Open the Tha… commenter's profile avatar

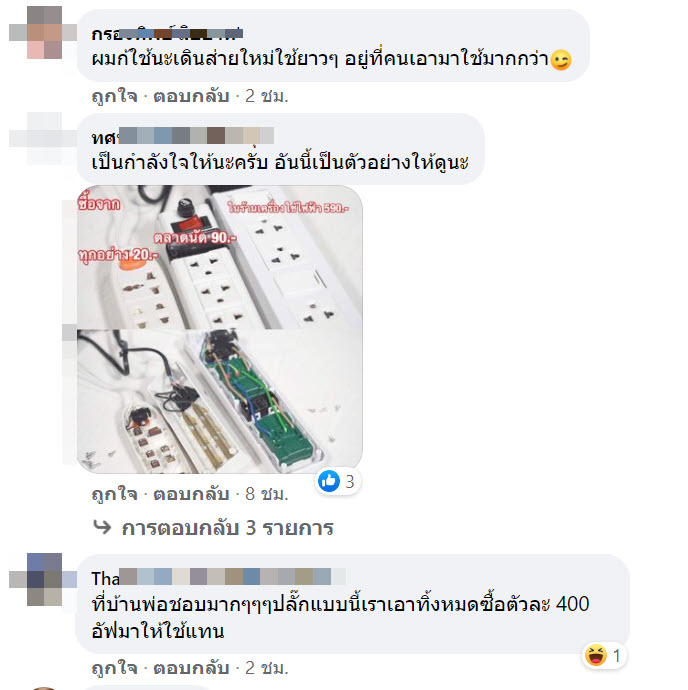click(x=43, y=579)
